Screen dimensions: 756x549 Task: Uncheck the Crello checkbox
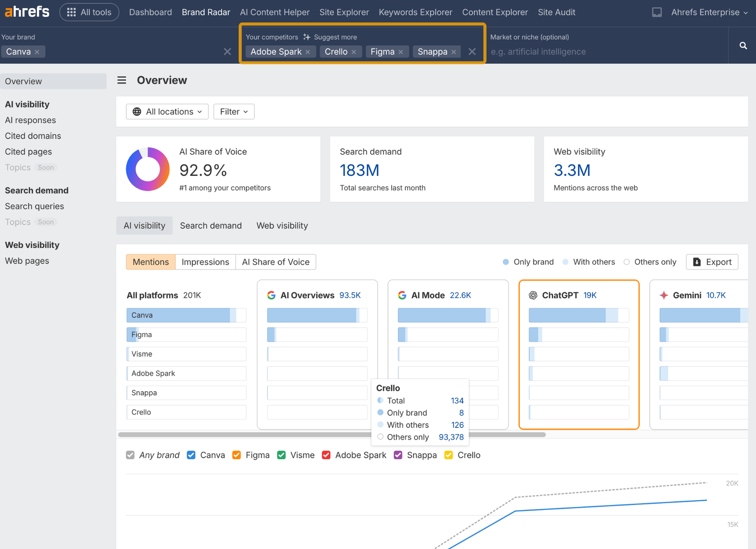[x=448, y=455]
